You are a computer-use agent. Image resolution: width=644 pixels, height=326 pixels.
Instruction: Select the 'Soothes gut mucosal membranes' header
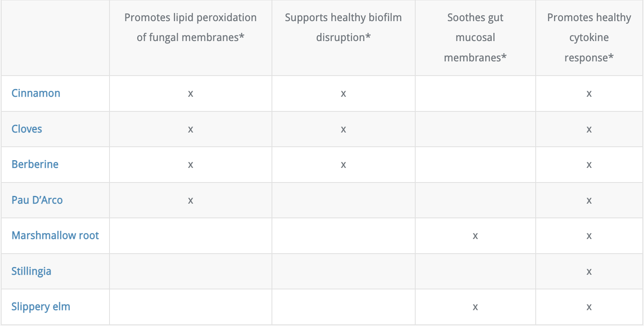475,37
